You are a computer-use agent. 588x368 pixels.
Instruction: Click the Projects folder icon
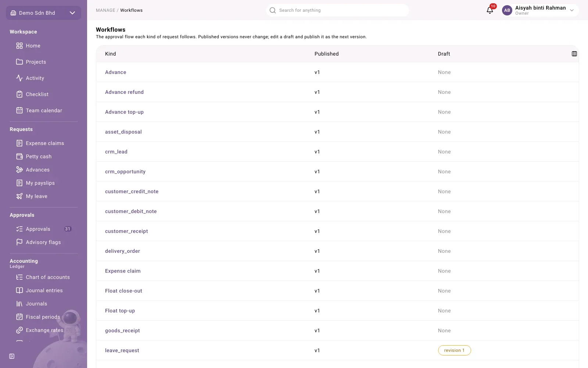pyautogui.click(x=19, y=62)
